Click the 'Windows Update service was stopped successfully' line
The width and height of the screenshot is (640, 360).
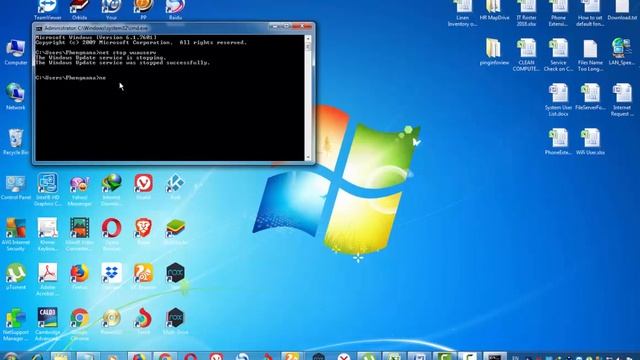point(123,63)
